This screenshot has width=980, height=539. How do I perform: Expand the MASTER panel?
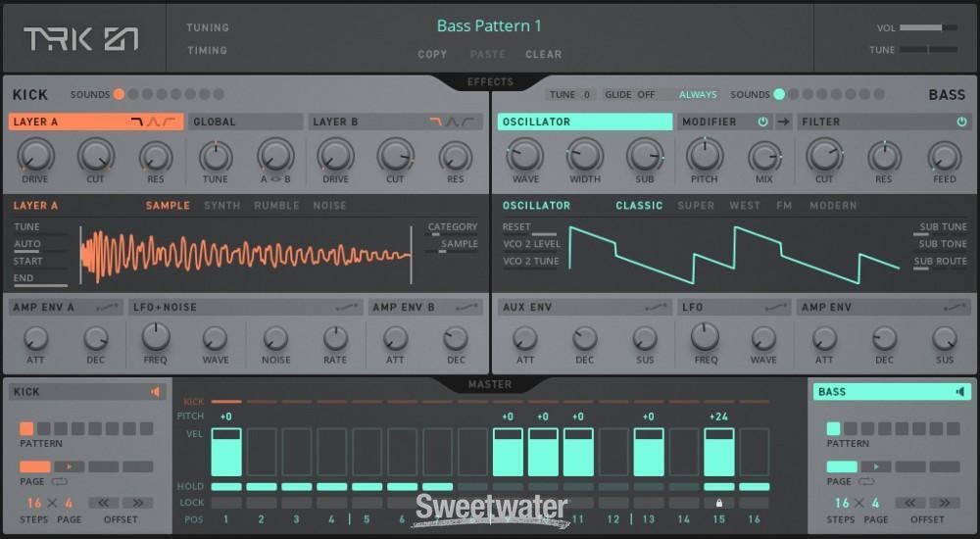tap(490, 384)
